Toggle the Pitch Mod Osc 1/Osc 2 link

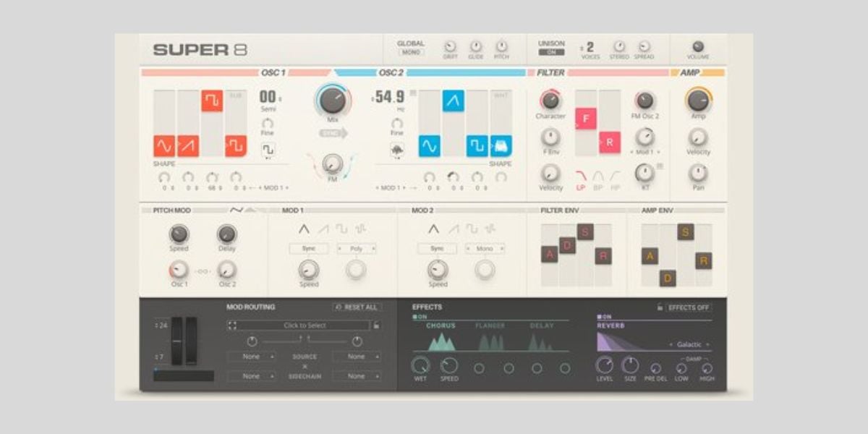coord(203,271)
